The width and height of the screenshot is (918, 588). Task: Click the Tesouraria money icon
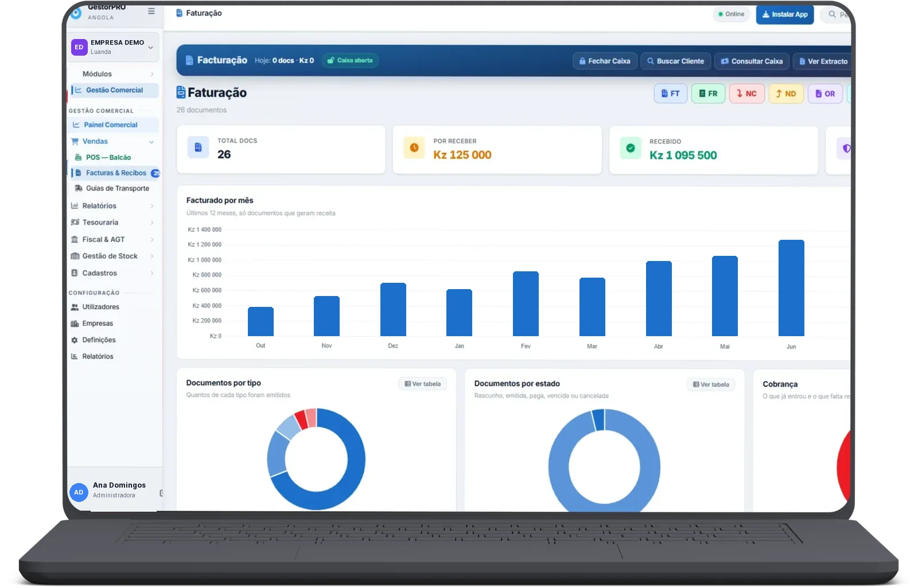[x=75, y=223]
